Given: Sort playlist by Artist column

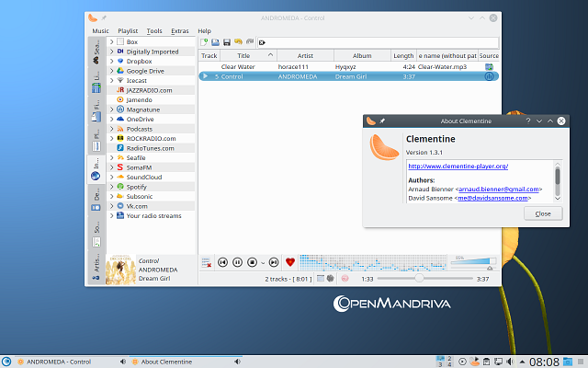Looking at the screenshot, I should (x=305, y=55).
